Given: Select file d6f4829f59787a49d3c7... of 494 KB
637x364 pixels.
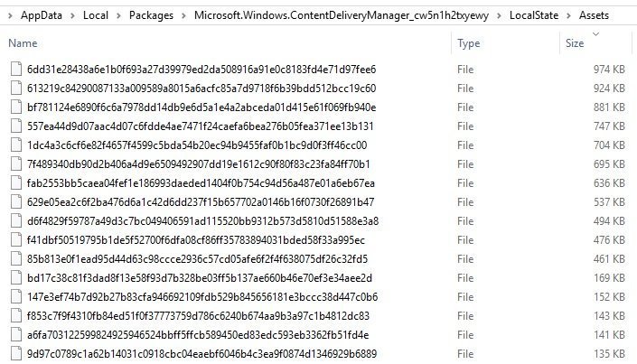Looking at the screenshot, I should click(x=202, y=221).
